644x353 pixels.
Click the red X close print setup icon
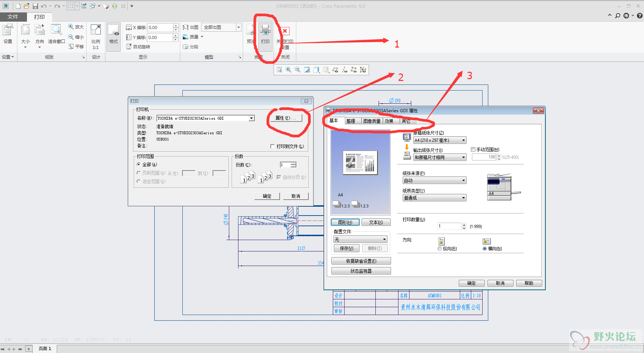(285, 31)
